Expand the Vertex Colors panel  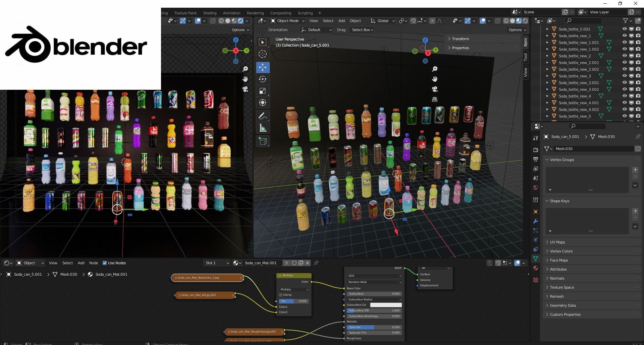click(561, 251)
